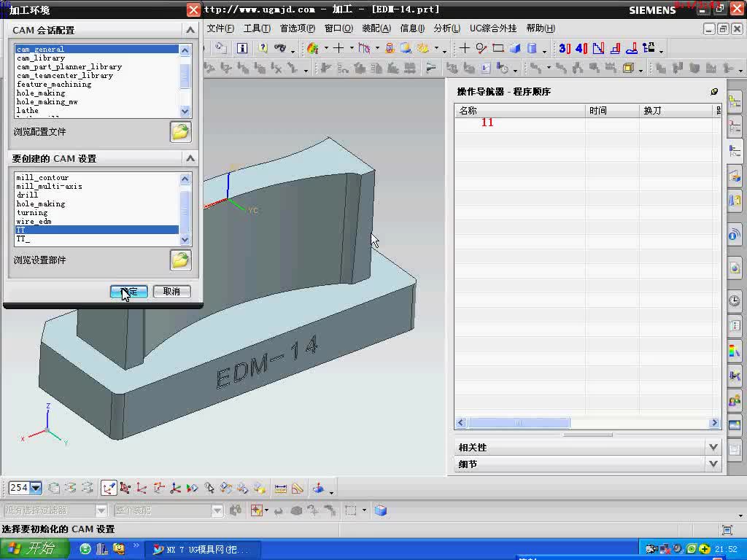This screenshot has height=560, width=747.
Task: Open the web browser sidebar icon
Action: (735, 268)
